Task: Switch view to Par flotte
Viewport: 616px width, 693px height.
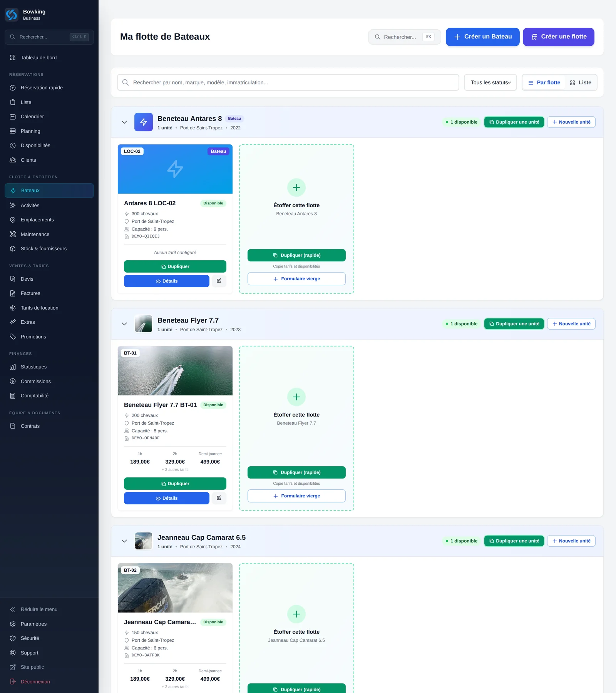Action: click(x=544, y=82)
